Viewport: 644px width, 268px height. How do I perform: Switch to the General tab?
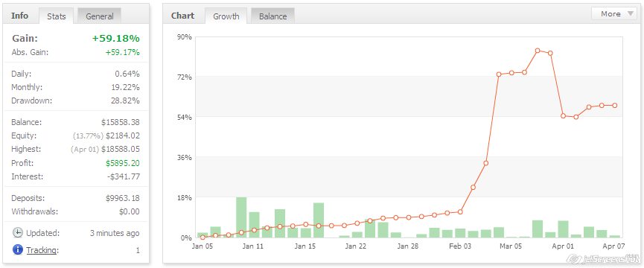pos(100,16)
